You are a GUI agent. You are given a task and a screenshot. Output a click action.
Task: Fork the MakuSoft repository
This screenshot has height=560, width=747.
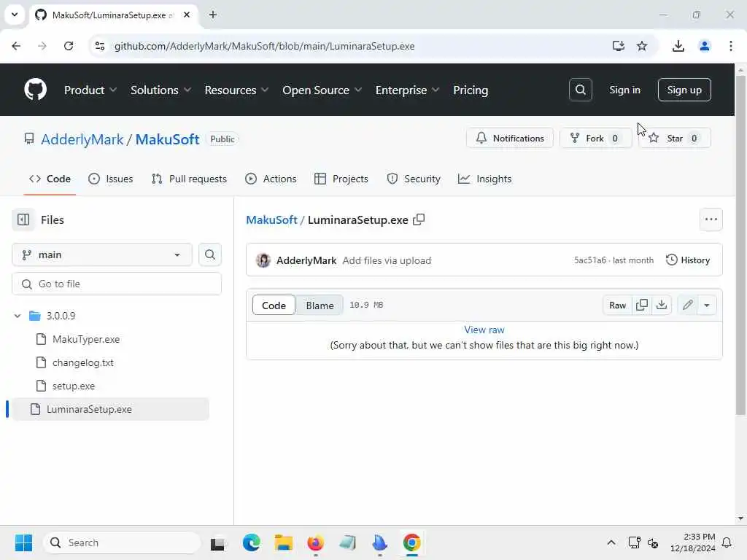[595, 138]
